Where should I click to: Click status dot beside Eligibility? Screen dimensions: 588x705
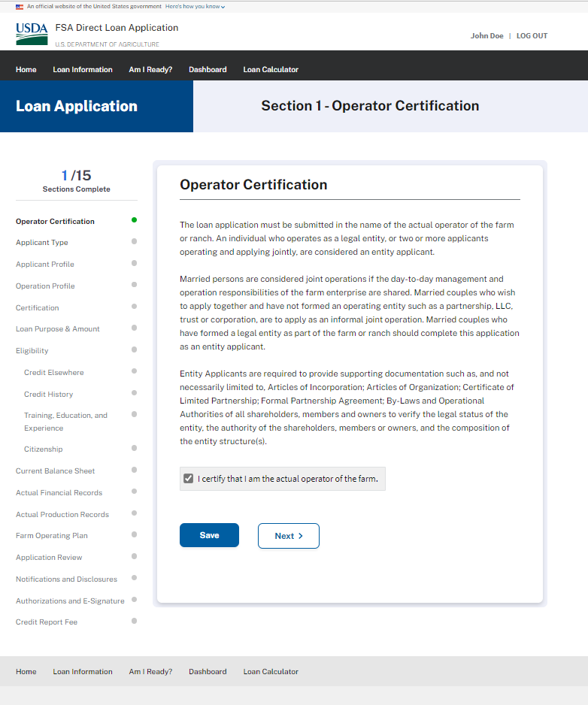[134, 349]
